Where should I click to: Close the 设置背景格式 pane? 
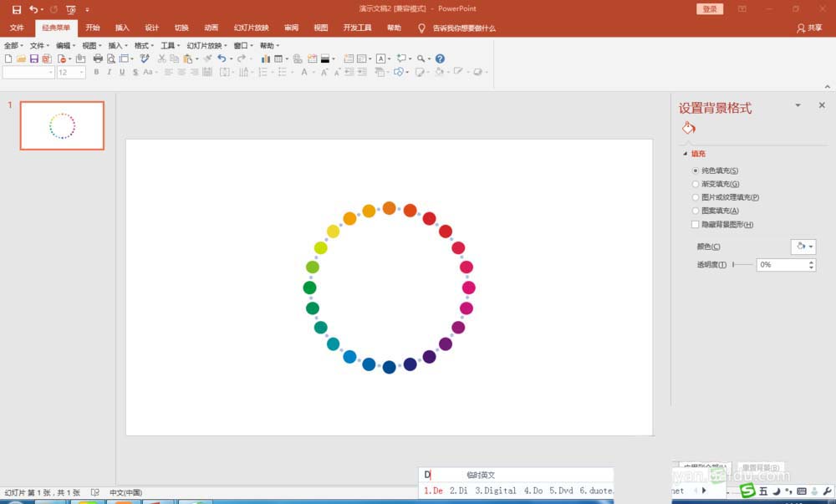[x=822, y=105]
